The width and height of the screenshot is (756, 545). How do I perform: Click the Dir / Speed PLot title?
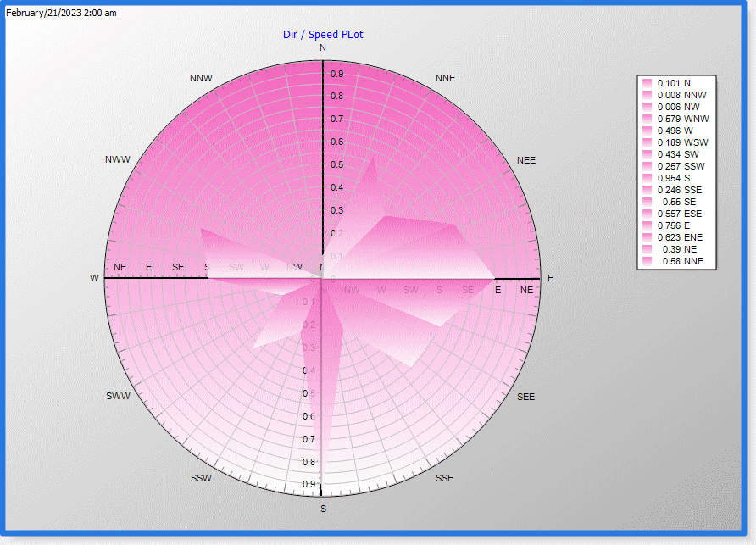pyautogui.click(x=323, y=35)
